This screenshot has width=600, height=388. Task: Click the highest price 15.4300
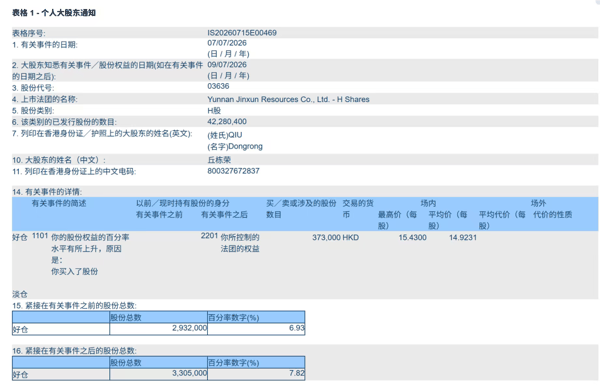[x=412, y=238]
